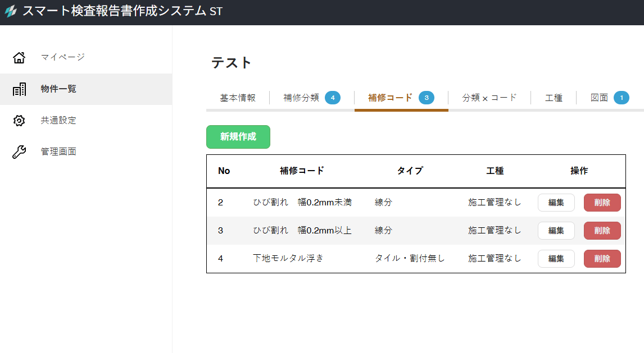Click the building icon for 物件一覧
The width and height of the screenshot is (644, 353).
point(19,89)
